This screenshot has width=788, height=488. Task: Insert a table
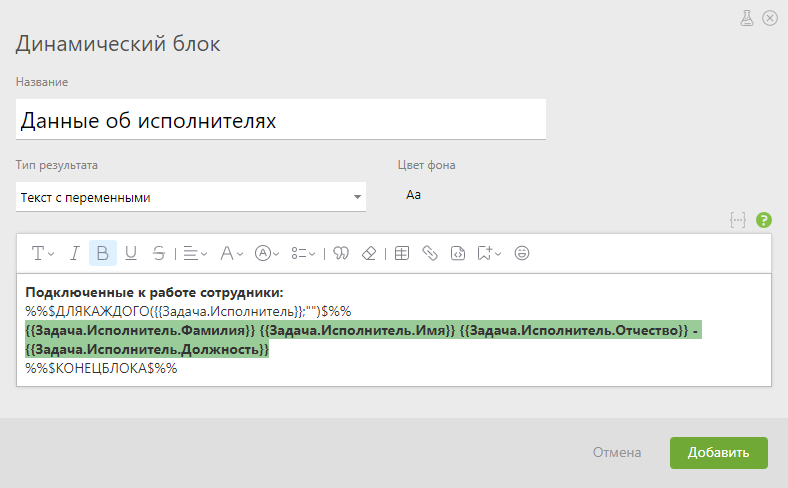[x=402, y=253]
